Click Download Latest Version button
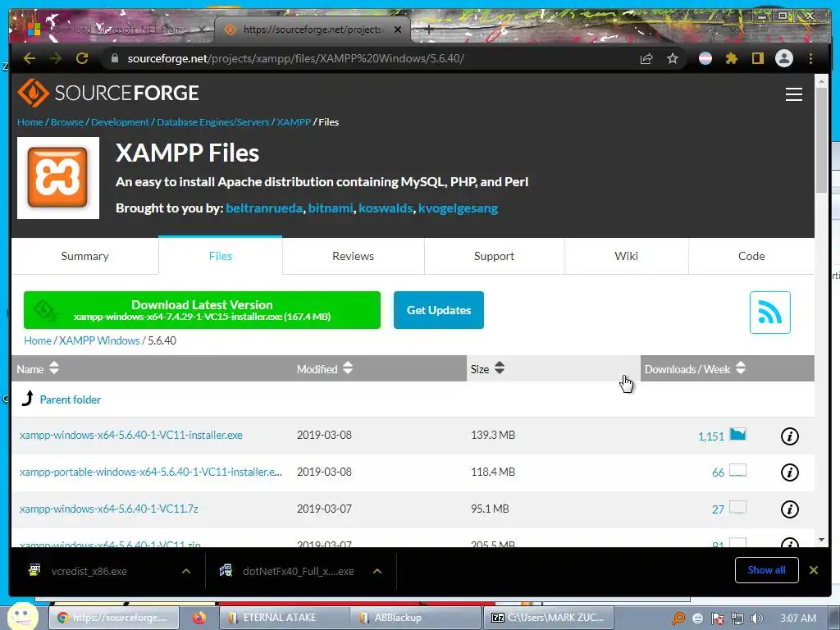This screenshot has height=630, width=840. pyautogui.click(x=202, y=310)
